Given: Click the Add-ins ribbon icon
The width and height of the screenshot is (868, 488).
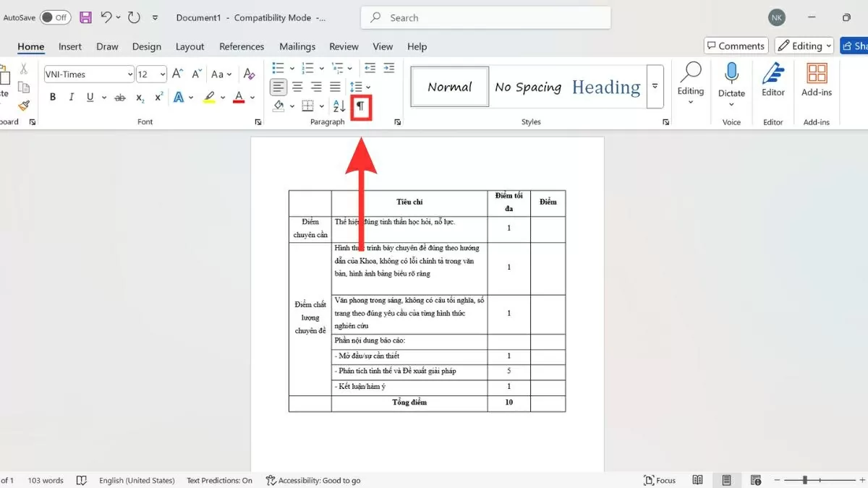Looking at the screenshot, I should tap(816, 80).
